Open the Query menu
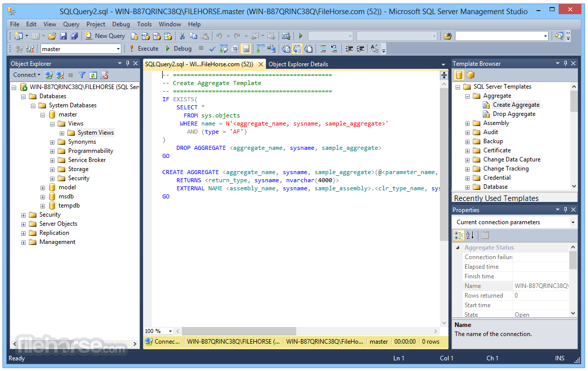 pyautogui.click(x=71, y=24)
